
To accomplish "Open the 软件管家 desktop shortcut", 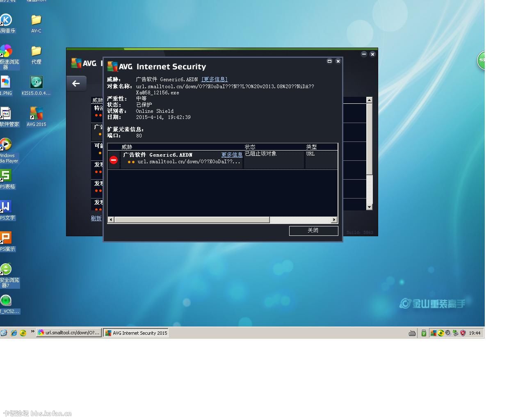I will [x=8, y=116].
